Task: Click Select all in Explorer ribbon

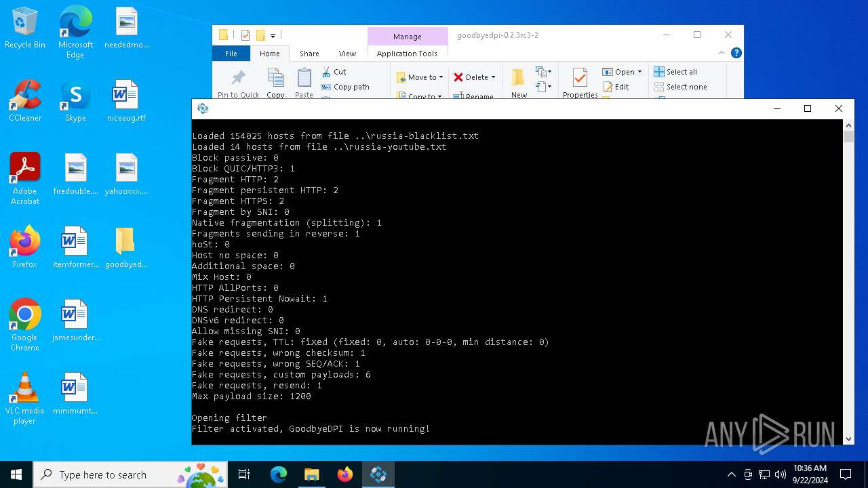Action: click(x=675, y=72)
